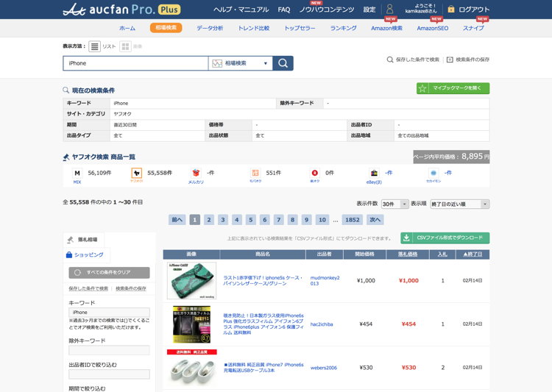This screenshot has width=552, height=392.
Task: Open the データ分析 tab
Action: click(210, 28)
